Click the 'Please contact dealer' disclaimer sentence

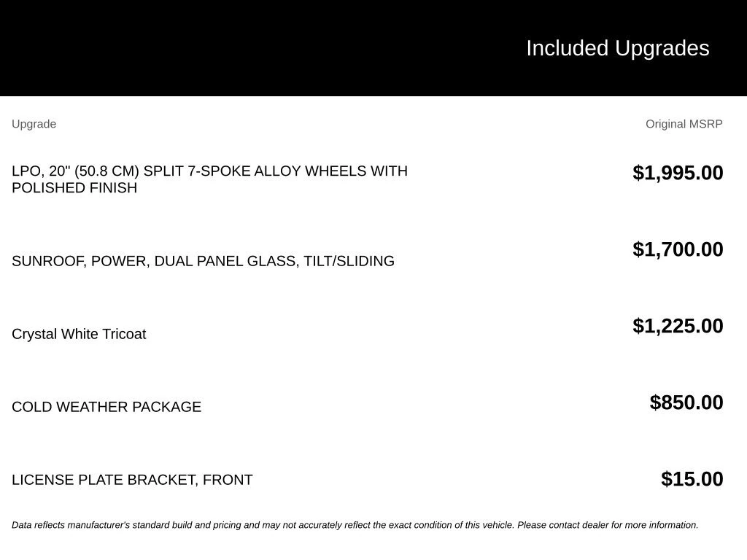click(x=608, y=525)
